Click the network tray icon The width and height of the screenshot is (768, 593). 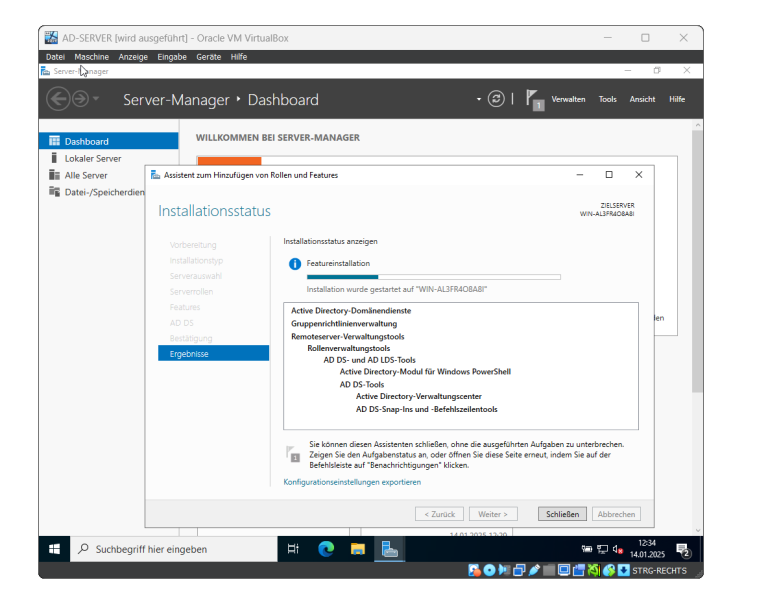pos(602,549)
